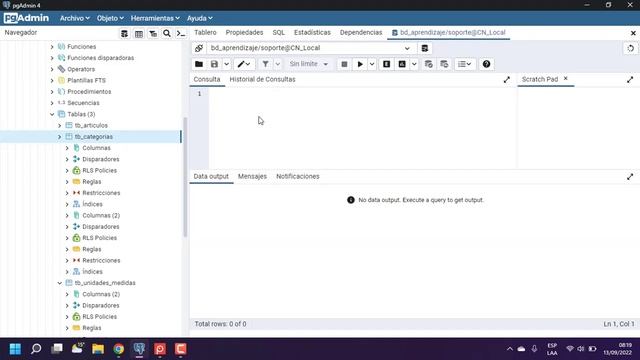
Task: Click the connection status icon
Action: tap(199, 48)
